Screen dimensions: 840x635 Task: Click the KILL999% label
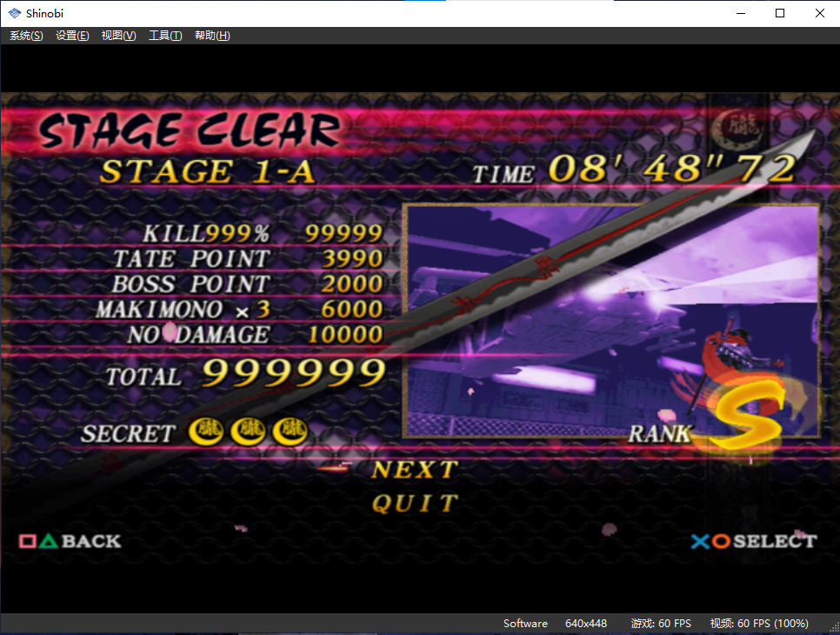pos(206,234)
